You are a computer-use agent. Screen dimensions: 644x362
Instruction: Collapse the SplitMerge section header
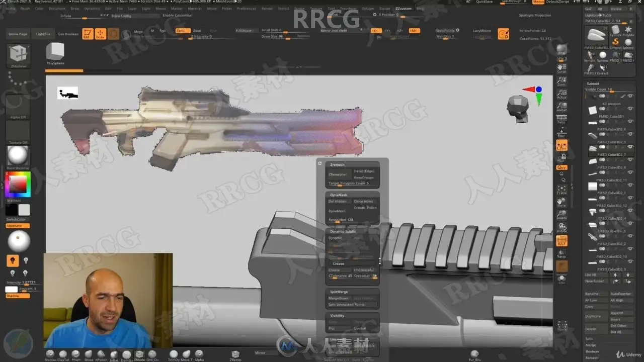coord(352,292)
